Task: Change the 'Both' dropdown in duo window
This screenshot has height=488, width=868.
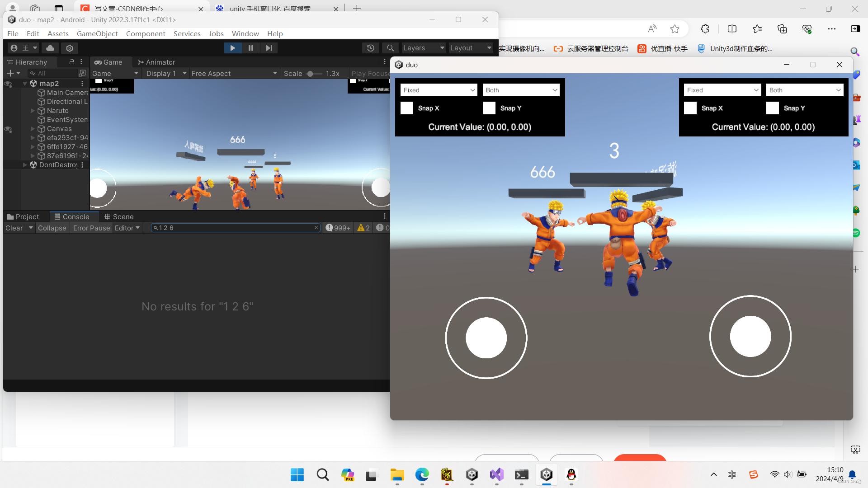Action: (x=521, y=89)
